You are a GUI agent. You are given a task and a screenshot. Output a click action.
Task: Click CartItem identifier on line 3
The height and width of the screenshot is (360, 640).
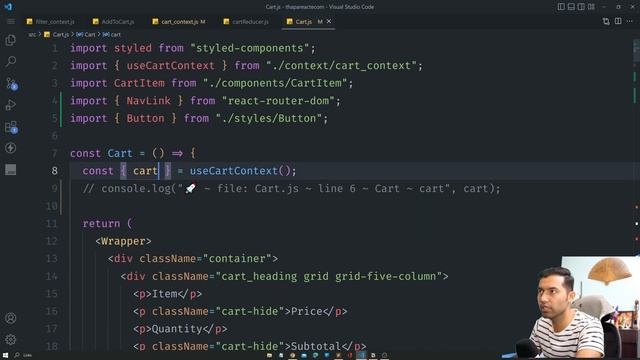(139, 83)
